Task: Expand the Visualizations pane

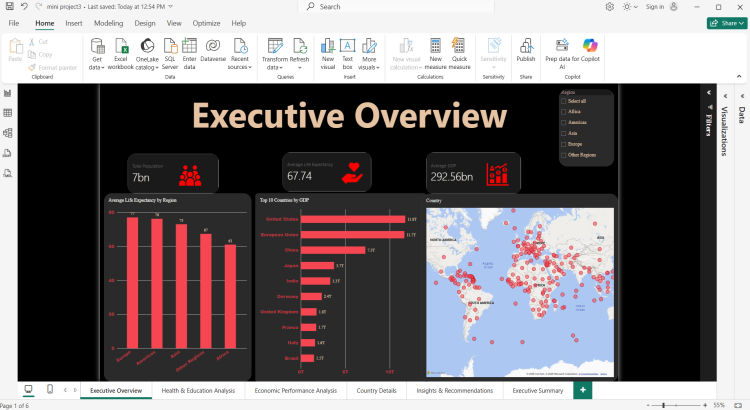Action: [x=725, y=96]
